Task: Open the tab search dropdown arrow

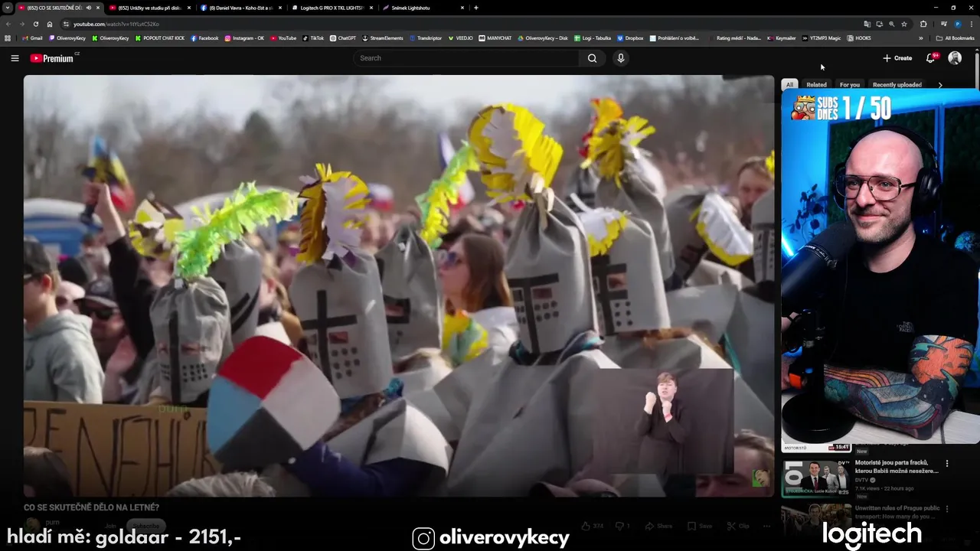Action: click(x=7, y=8)
